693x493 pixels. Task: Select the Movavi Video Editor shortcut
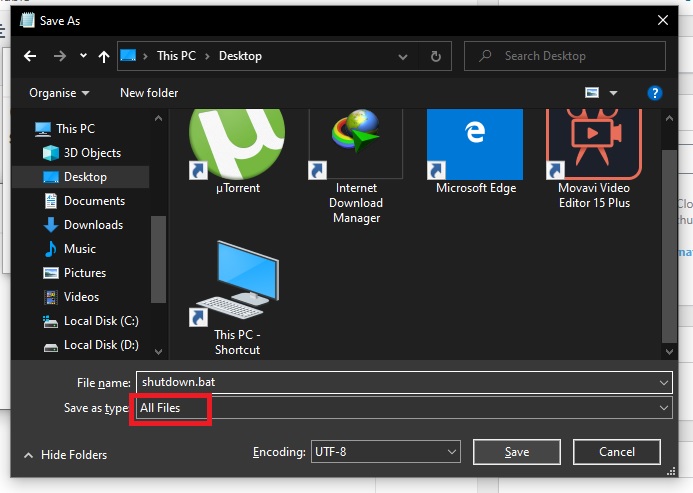[594, 147]
